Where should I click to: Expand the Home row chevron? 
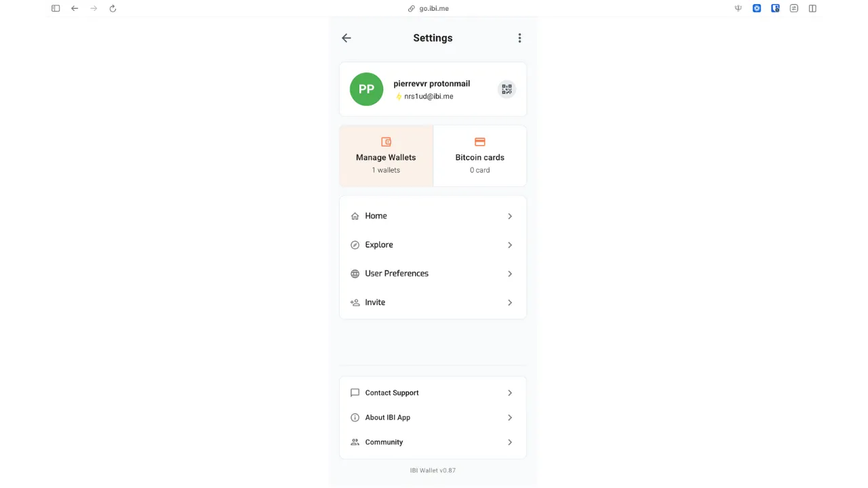click(510, 216)
